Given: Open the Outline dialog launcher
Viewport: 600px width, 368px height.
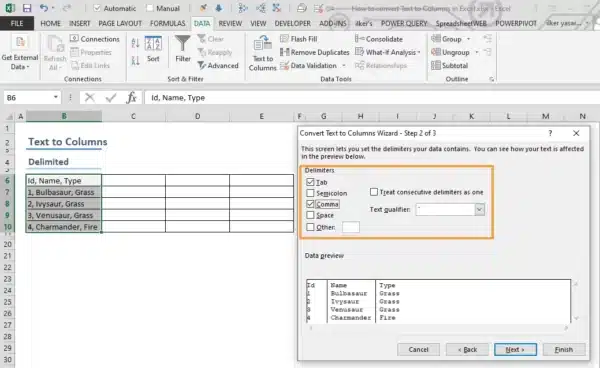Looking at the screenshot, I should [x=491, y=79].
